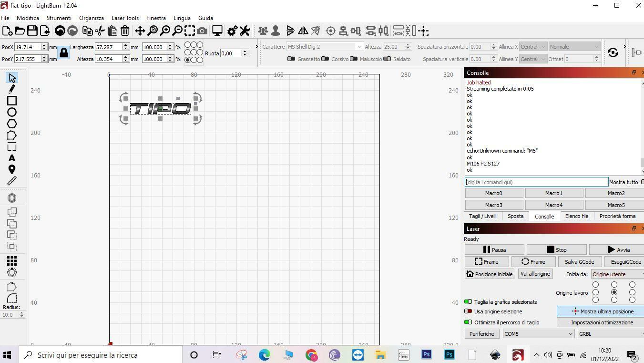Pick the Text creation tool
Screen dimensions: 644x363
coord(12,158)
